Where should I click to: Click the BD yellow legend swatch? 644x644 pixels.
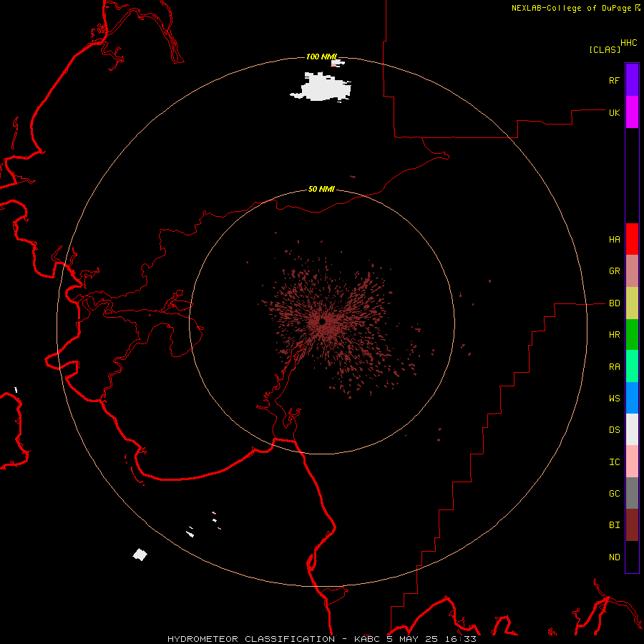pyautogui.click(x=632, y=303)
